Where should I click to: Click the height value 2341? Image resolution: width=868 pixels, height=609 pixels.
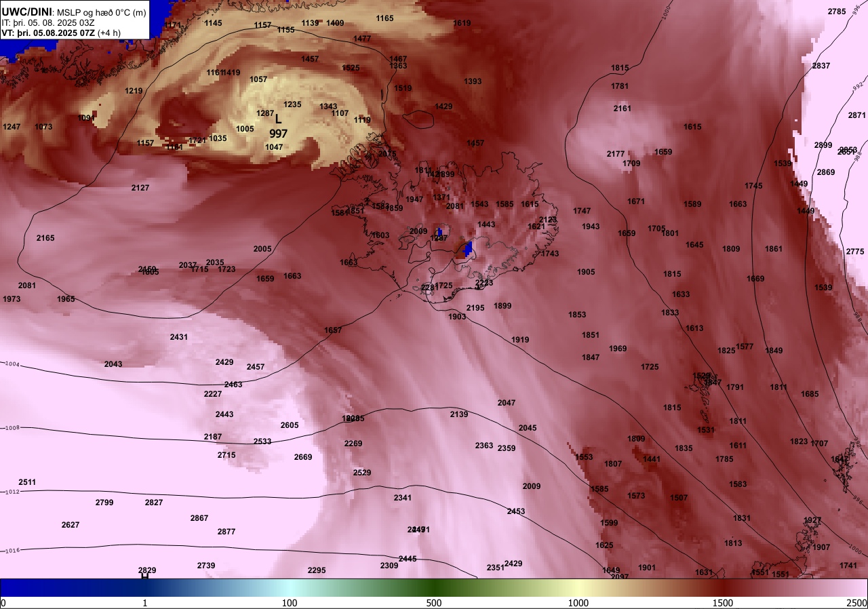[403, 498]
